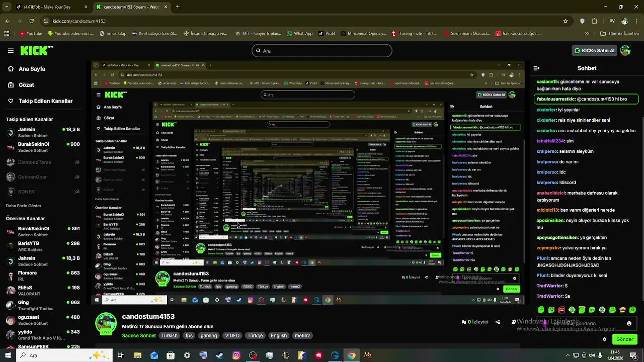Click username TradWarrior on the Sa message
Image resolution: width=644 pixels, height=362 pixels.
pyautogui.click(x=550, y=296)
